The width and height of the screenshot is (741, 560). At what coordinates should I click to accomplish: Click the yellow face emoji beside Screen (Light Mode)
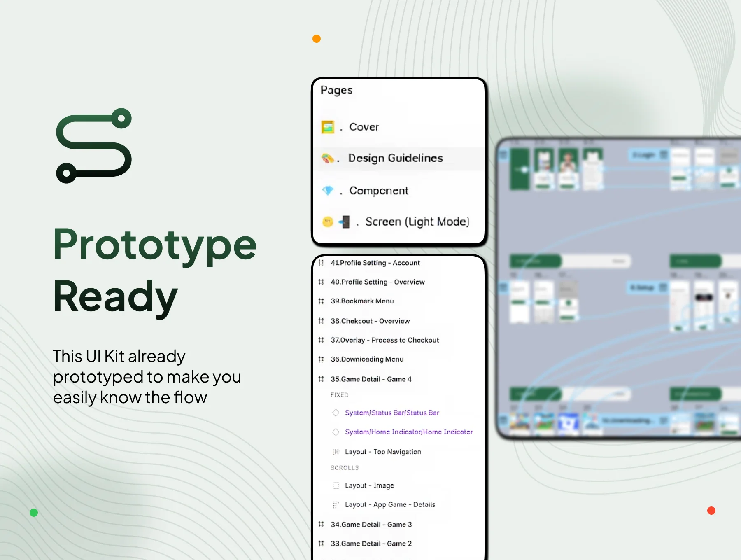[328, 222]
